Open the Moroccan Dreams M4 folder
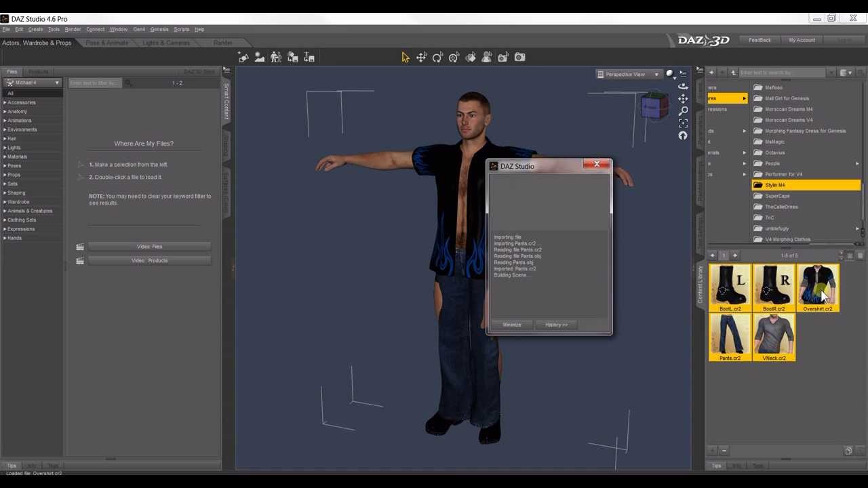Screen dimensions: 868x488 [788, 109]
